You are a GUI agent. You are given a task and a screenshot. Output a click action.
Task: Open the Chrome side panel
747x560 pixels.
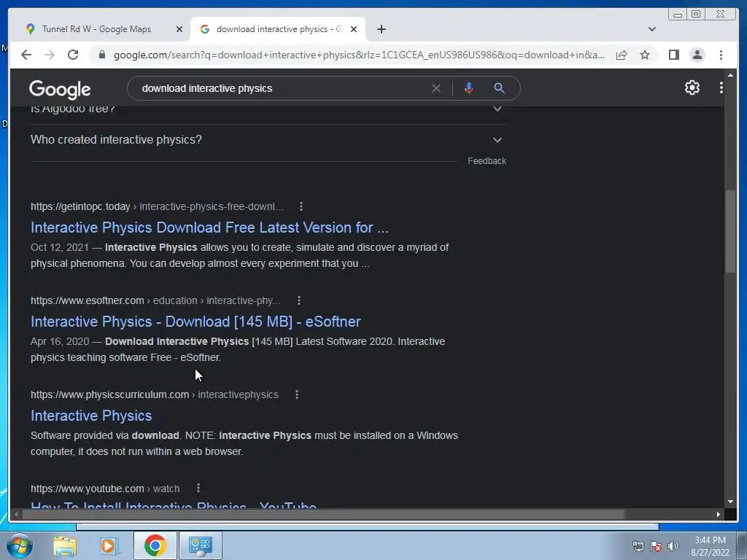point(673,55)
